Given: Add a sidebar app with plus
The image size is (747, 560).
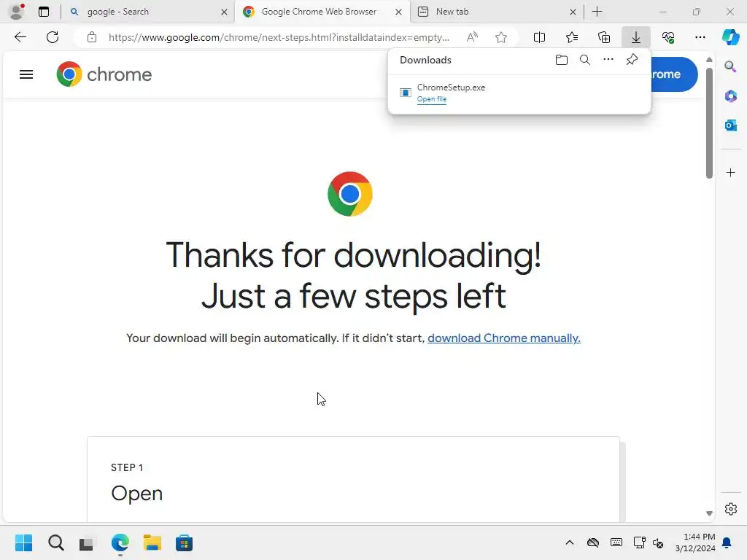Looking at the screenshot, I should 731,172.
